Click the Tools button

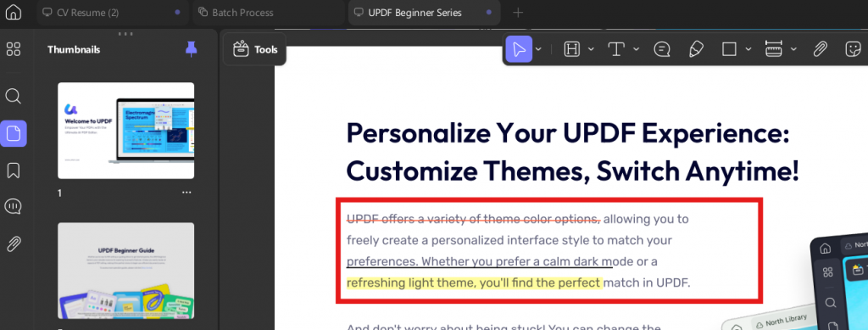255,49
